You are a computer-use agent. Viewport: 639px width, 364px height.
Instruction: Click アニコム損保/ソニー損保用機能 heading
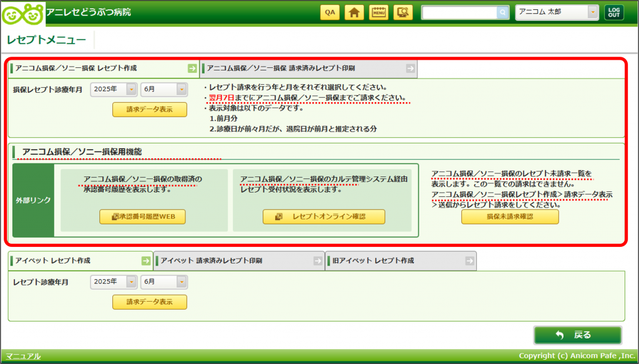coord(82,152)
